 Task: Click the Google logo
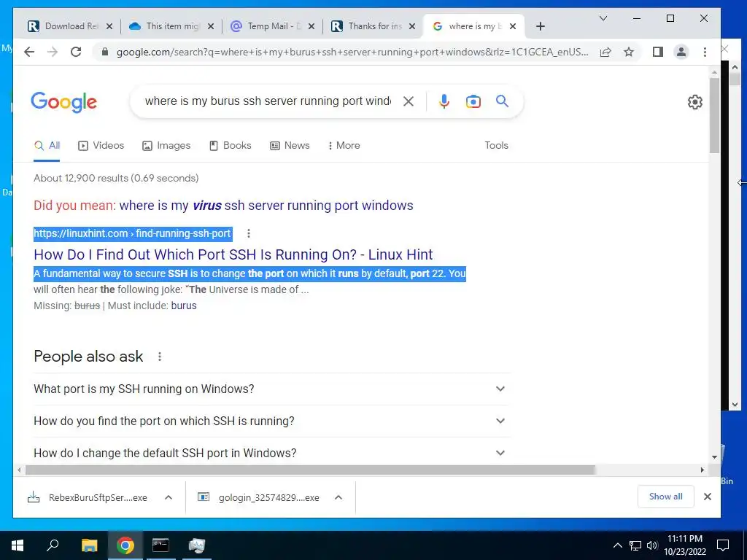pos(64,102)
